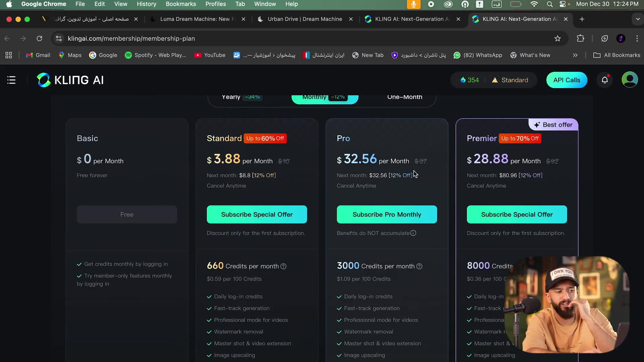The width and height of the screenshot is (644, 362).
Task: Open bookmark apps grid icon
Action: click(9, 55)
